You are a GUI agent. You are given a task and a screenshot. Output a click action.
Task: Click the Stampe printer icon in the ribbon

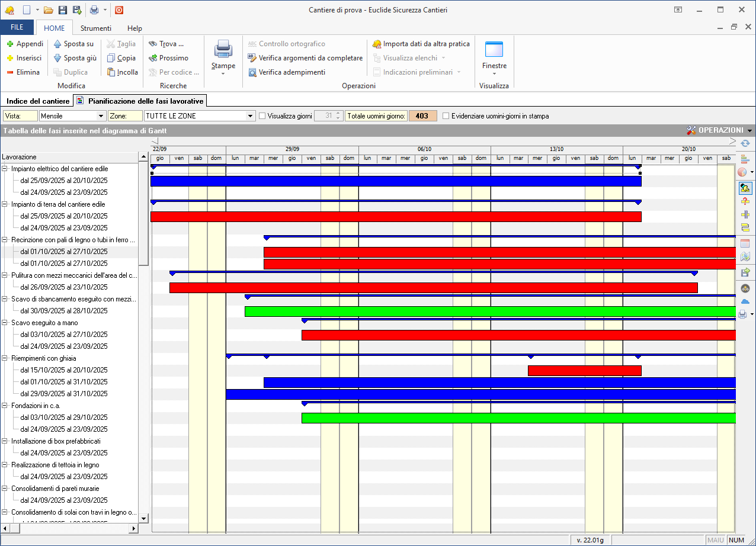(x=223, y=50)
